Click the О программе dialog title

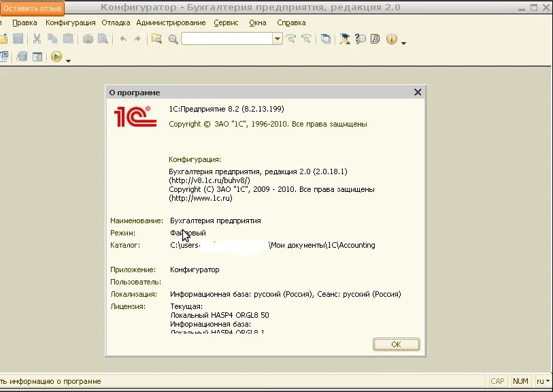pyautogui.click(x=135, y=93)
